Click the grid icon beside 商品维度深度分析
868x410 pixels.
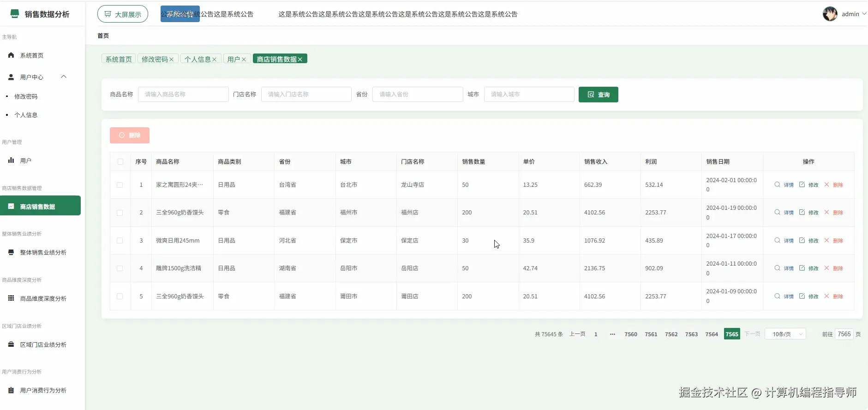coord(11,298)
